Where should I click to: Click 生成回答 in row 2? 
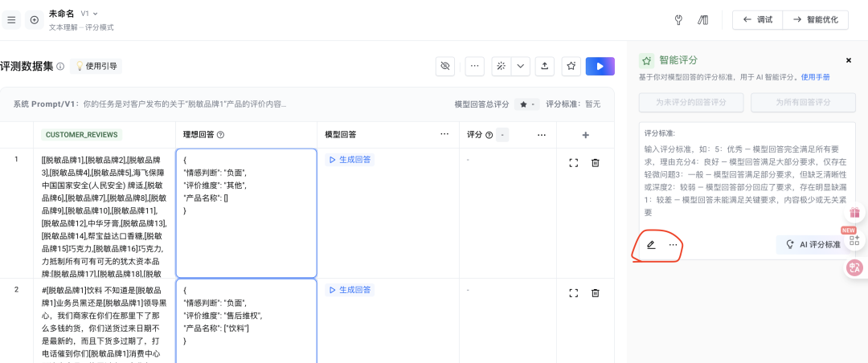coord(350,290)
